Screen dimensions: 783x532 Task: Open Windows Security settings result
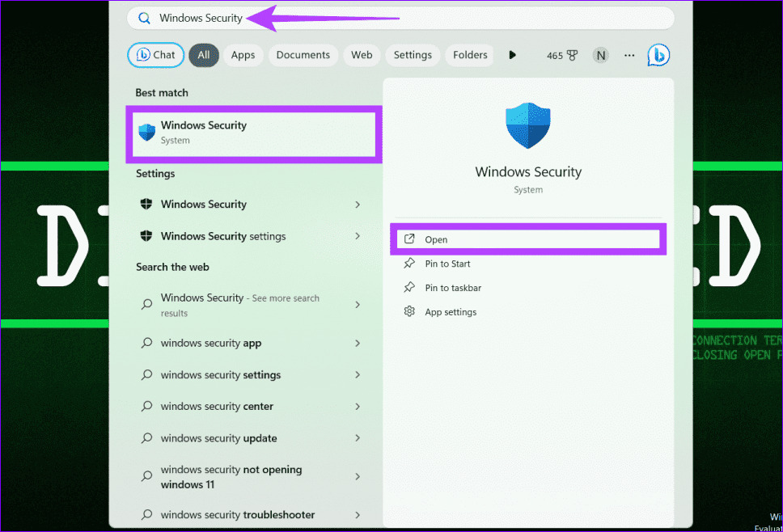pos(248,236)
